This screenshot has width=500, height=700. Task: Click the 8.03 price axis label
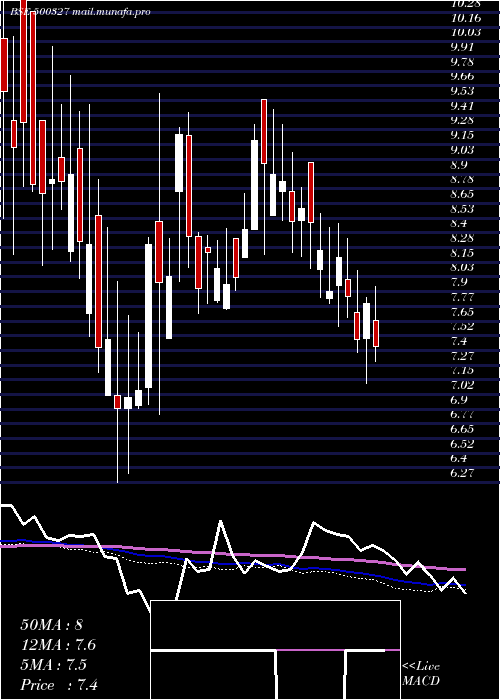(462, 267)
